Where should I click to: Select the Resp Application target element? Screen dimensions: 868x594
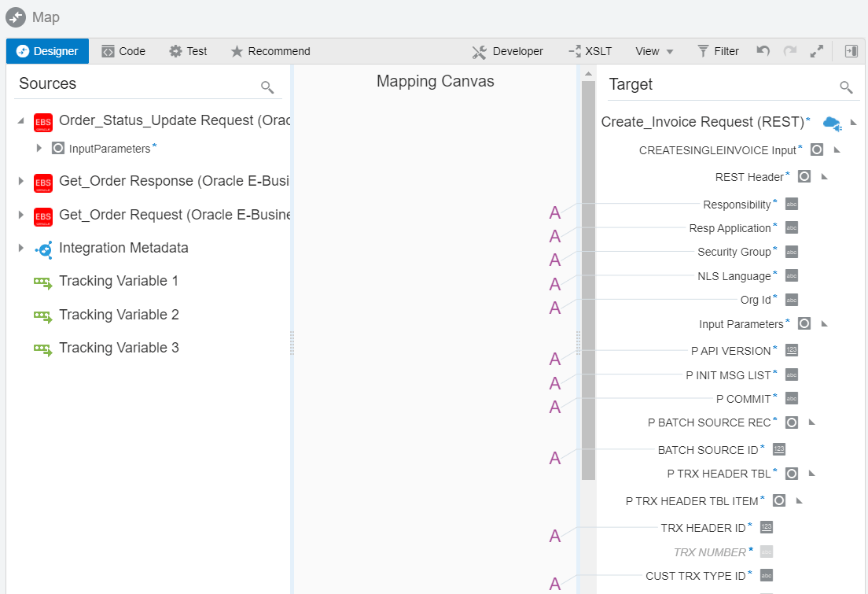(x=730, y=228)
